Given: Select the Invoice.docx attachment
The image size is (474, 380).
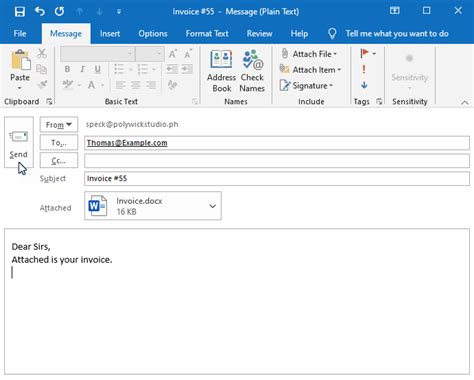Looking at the screenshot, I should click(x=153, y=206).
